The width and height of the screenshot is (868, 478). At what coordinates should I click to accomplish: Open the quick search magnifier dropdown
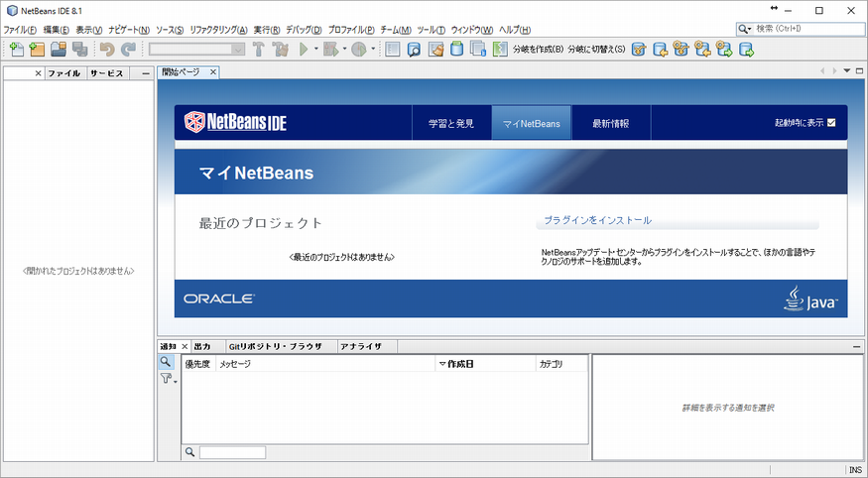(745, 29)
